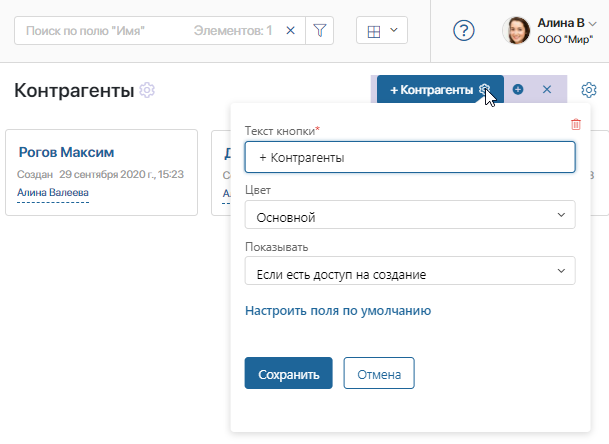Open the table view switcher dropdown
Screen dimensions: 609x444
(x=382, y=30)
